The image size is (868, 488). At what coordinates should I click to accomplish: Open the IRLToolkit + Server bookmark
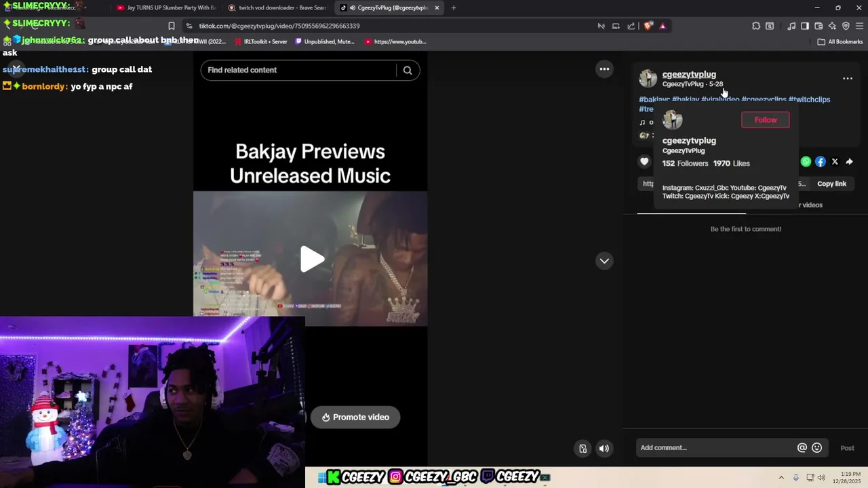pos(260,41)
